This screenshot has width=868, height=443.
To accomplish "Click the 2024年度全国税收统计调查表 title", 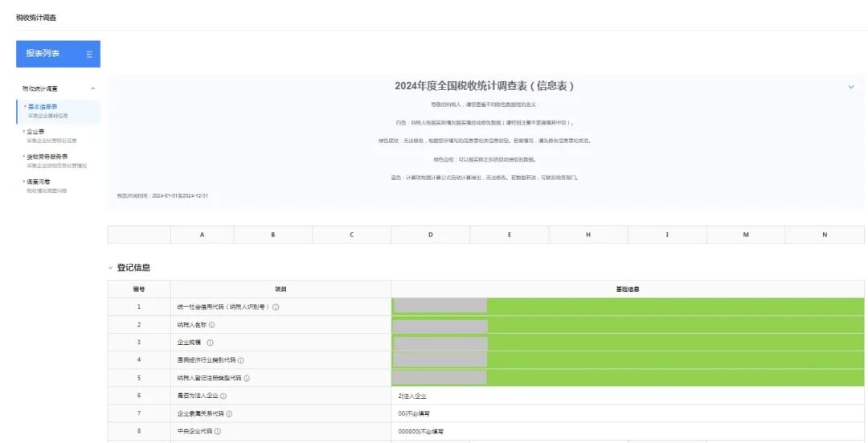I will (x=485, y=86).
